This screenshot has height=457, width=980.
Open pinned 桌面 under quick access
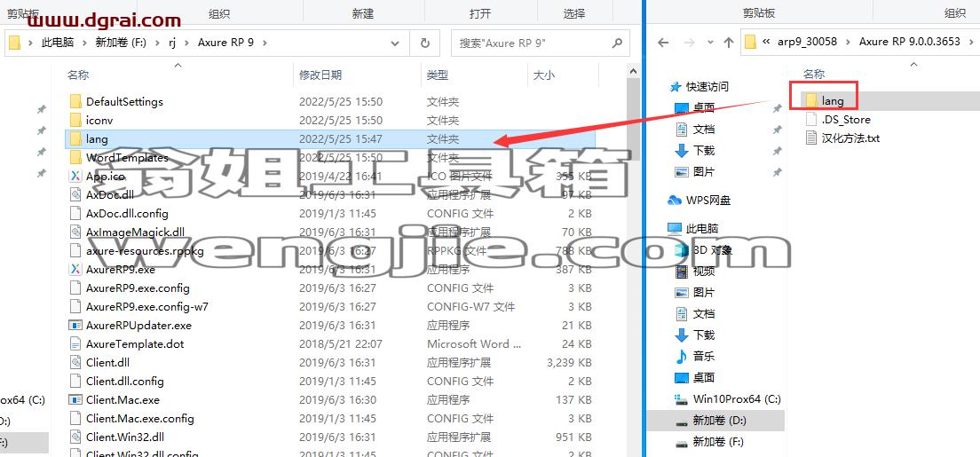(704, 107)
